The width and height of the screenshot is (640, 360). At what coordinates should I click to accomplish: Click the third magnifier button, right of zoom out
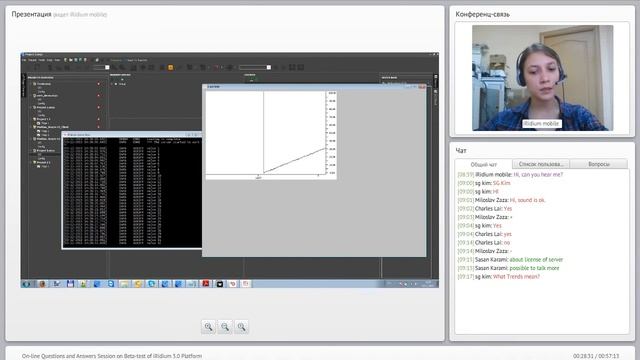coord(241,327)
